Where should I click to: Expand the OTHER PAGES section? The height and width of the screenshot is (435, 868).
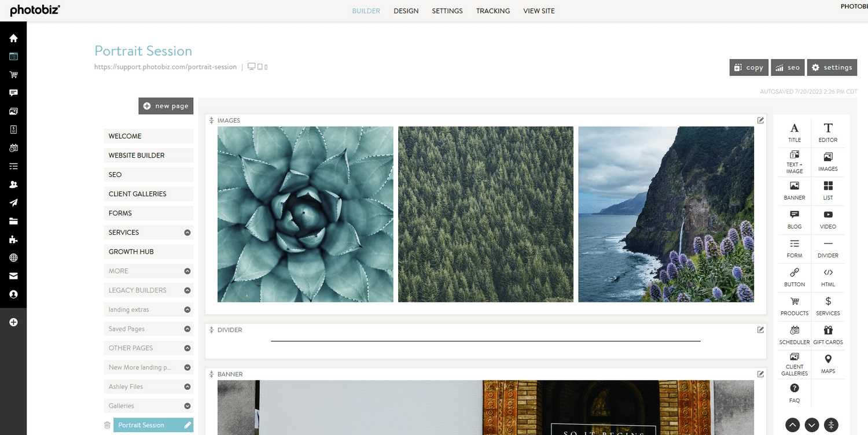(x=187, y=348)
